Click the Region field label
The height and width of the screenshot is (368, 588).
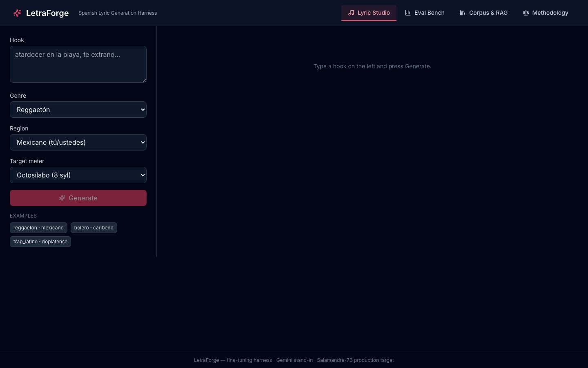click(19, 128)
